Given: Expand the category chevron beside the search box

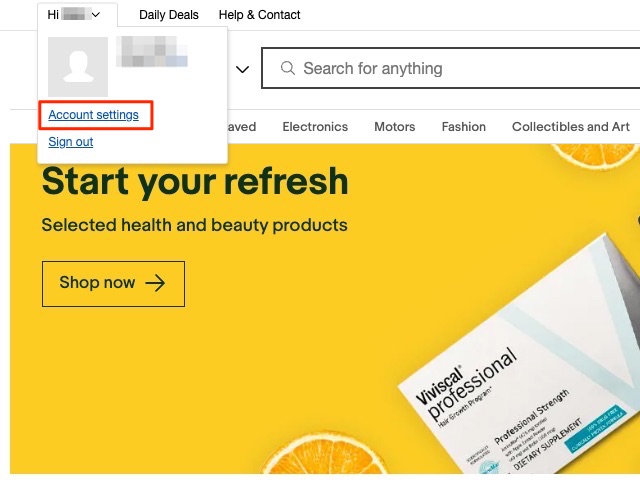Looking at the screenshot, I should click(x=242, y=70).
